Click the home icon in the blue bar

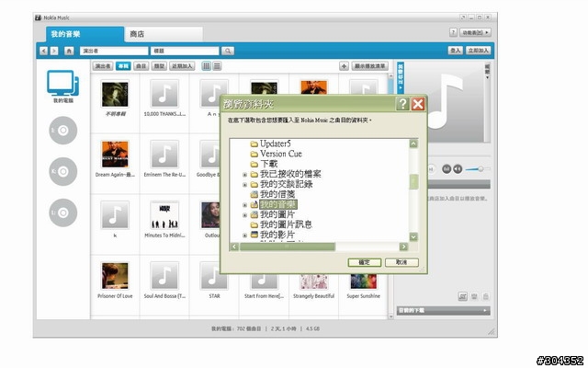click(x=69, y=51)
